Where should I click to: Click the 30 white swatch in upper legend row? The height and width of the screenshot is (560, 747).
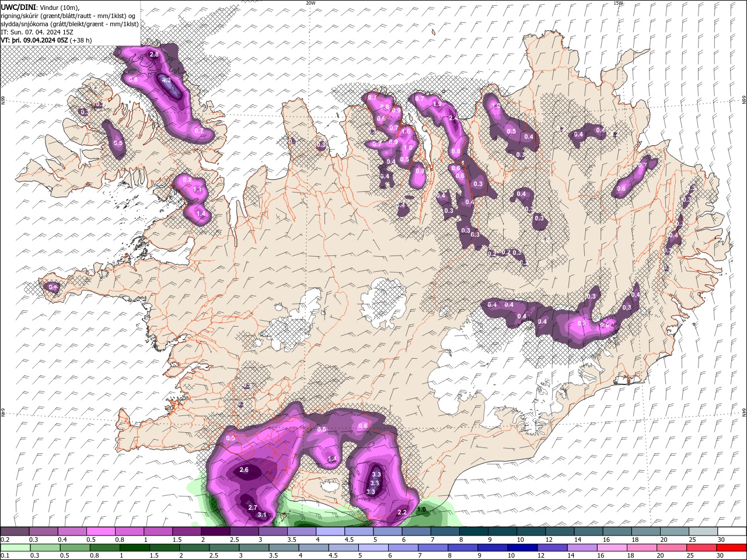click(x=732, y=531)
